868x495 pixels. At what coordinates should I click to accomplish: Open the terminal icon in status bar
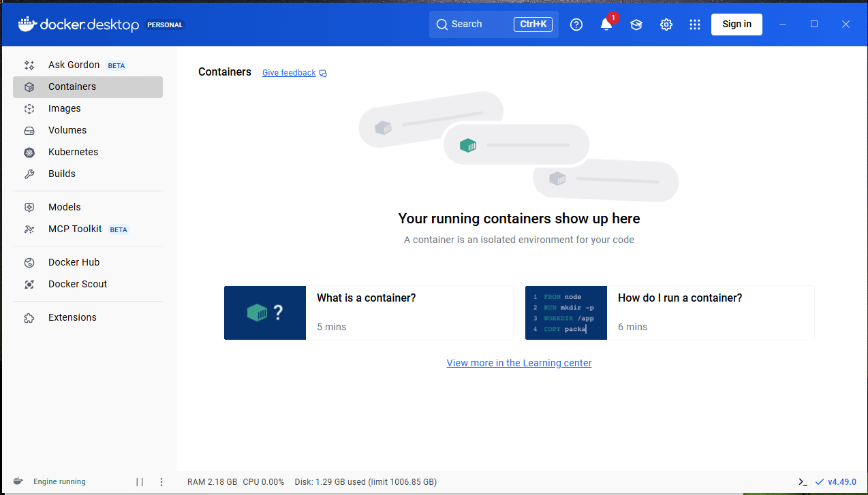[x=803, y=482]
